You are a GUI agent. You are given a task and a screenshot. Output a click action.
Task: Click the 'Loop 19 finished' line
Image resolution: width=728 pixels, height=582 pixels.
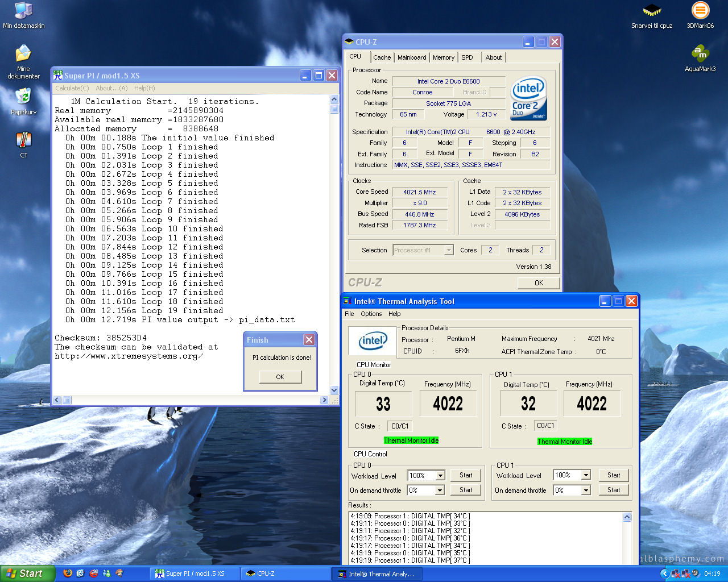(144, 310)
